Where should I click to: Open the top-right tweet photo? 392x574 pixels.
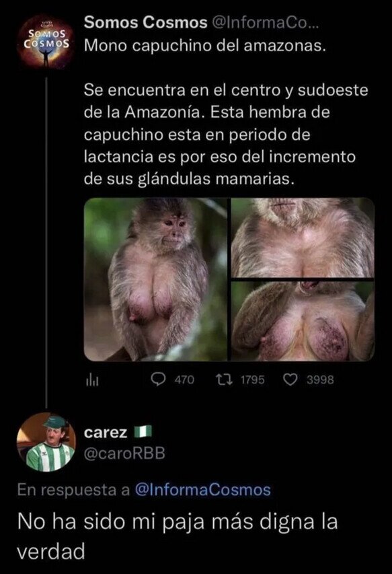[303, 238]
